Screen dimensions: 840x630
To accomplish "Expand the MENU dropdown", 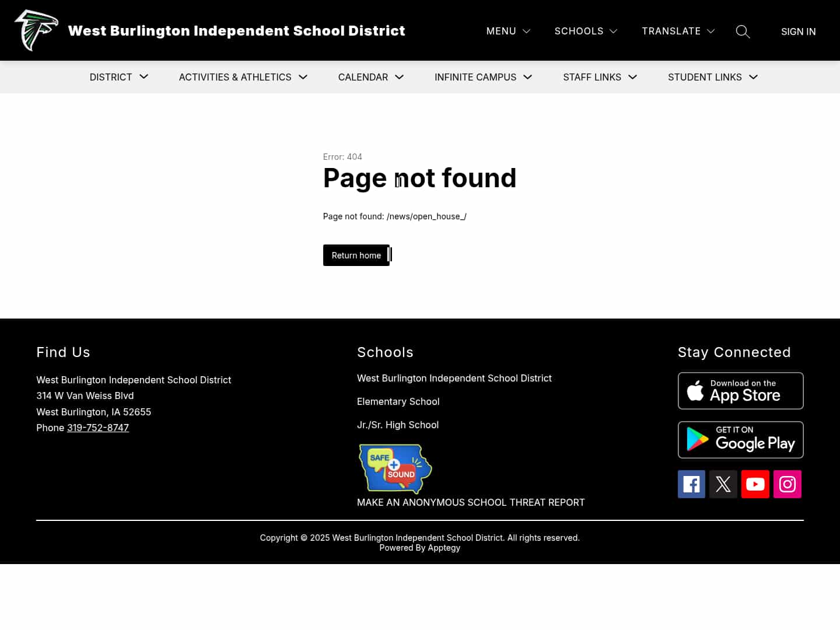I will tap(508, 31).
